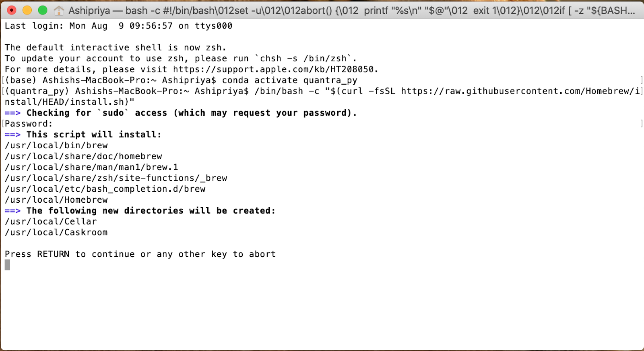Click the red close window button
This screenshot has height=351, width=644.
pos(12,10)
